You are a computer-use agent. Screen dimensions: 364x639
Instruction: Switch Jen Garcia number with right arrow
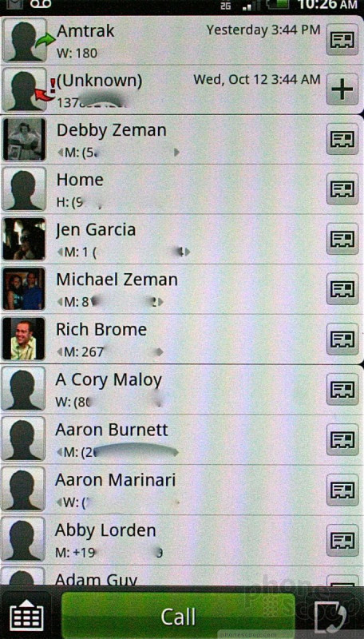pos(188,252)
